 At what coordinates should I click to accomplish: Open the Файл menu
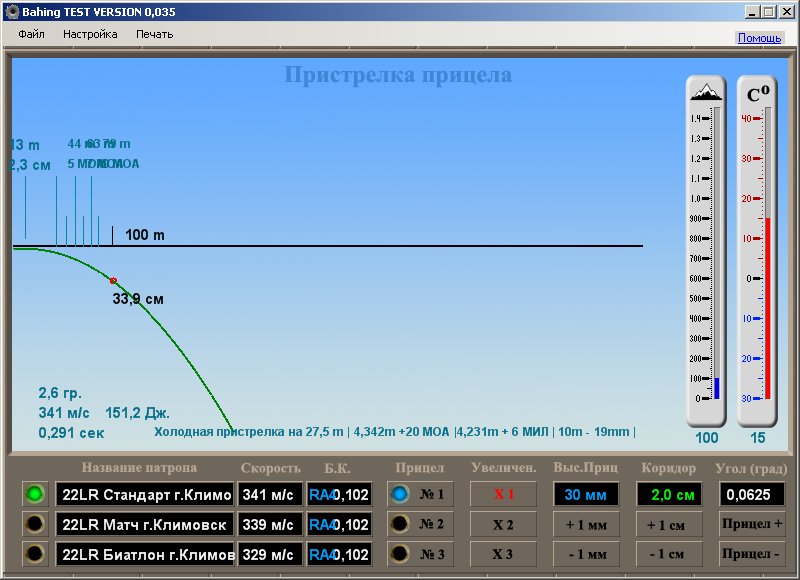point(31,34)
